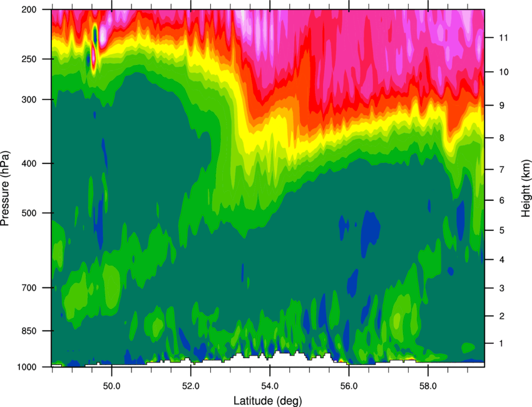This screenshot has height=407, width=532.
Task: Pick the 9 km height label
Action: [x=502, y=106]
